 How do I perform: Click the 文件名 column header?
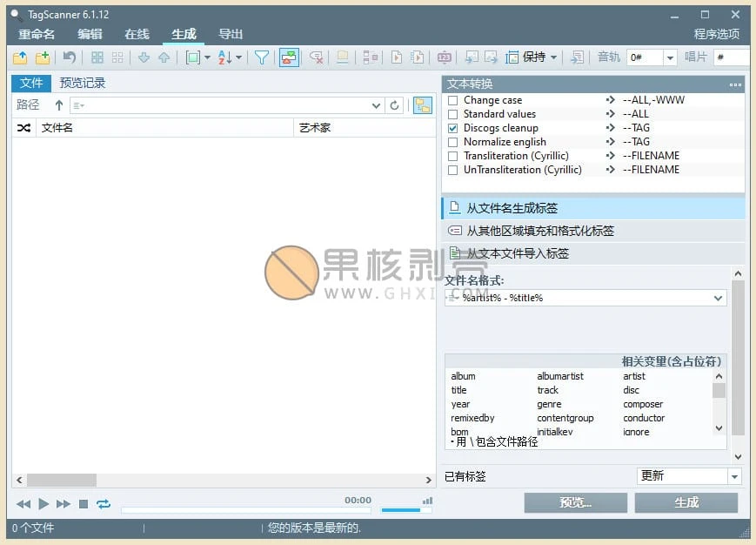(x=164, y=128)
